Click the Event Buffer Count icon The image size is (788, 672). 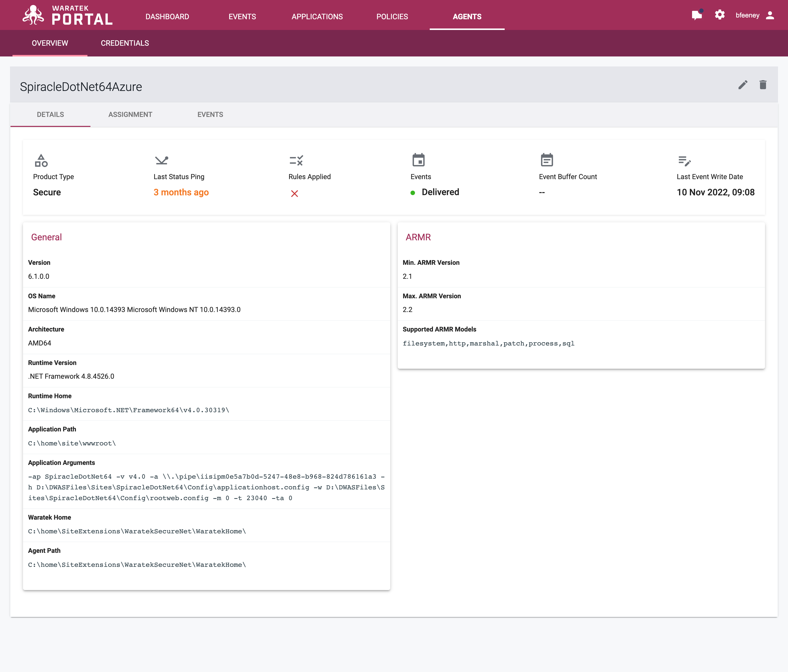547,160
